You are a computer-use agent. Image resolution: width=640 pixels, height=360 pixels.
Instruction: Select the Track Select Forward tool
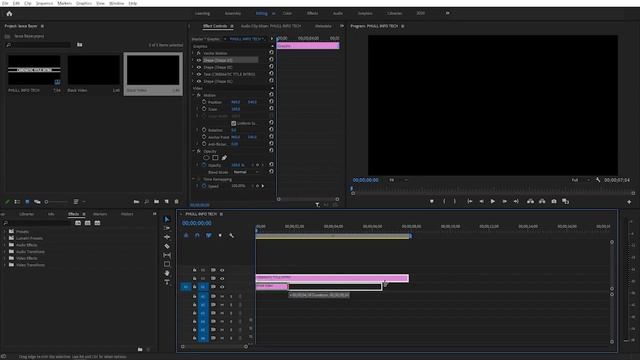coord(167,228)
